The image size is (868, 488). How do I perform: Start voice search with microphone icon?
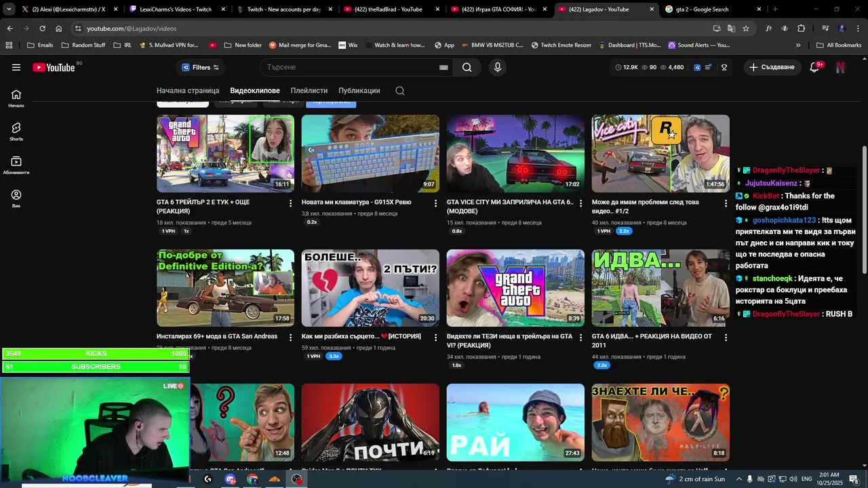pos(498,67)
